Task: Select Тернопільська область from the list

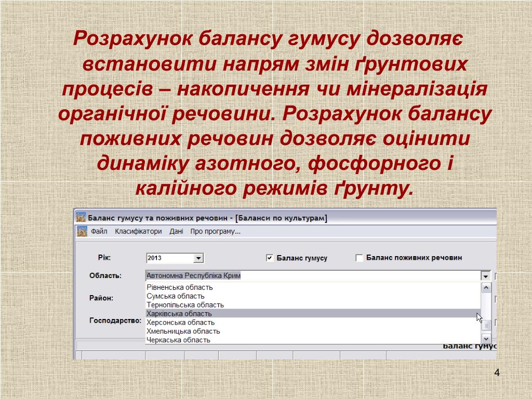Action: click(313, 305)
